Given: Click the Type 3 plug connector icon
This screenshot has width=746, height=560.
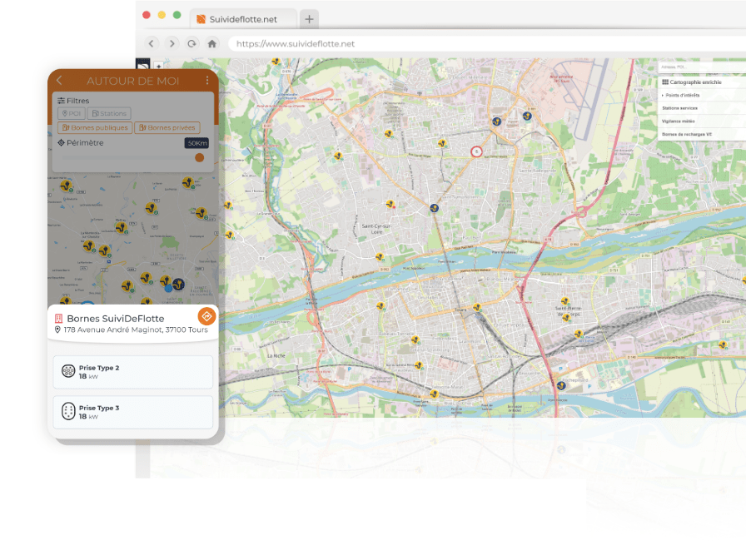Looking at the screenshot, I should [x=68, y=411].
